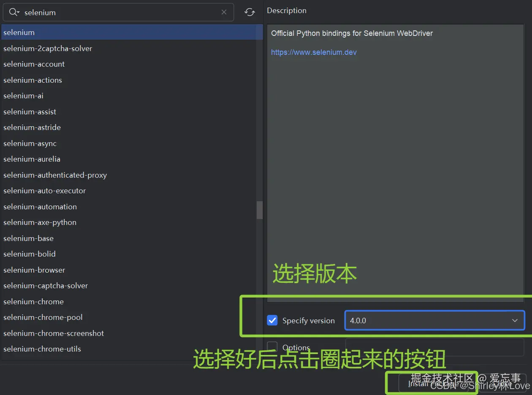Enable the Options checkbox

click(272, 347)
